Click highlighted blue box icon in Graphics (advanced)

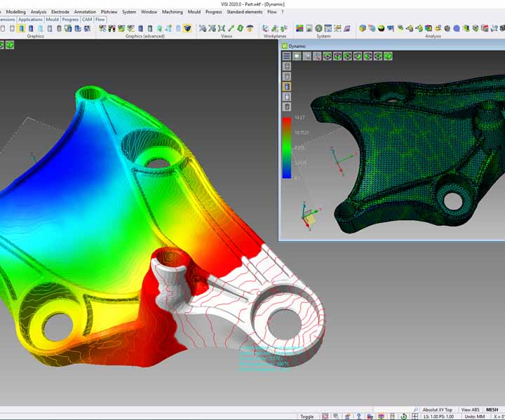(x=187, y=29)
